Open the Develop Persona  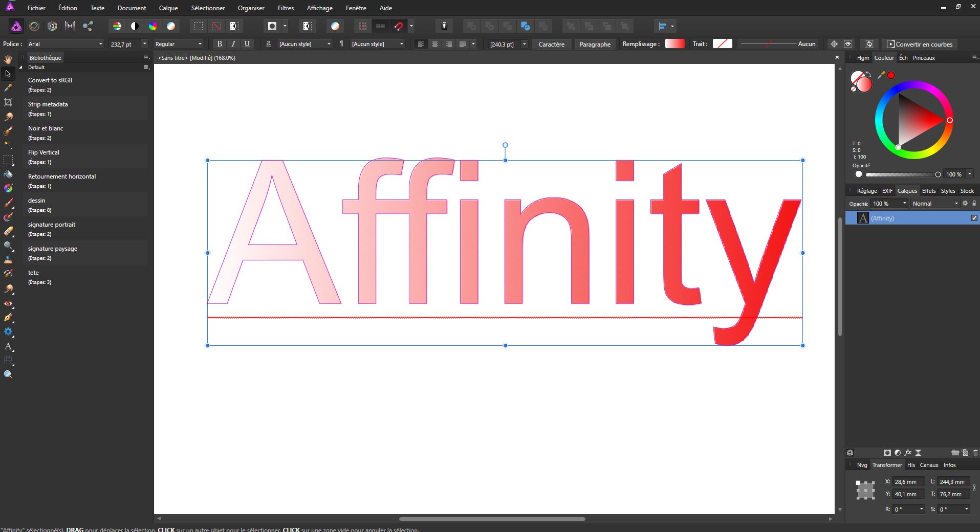52,26
